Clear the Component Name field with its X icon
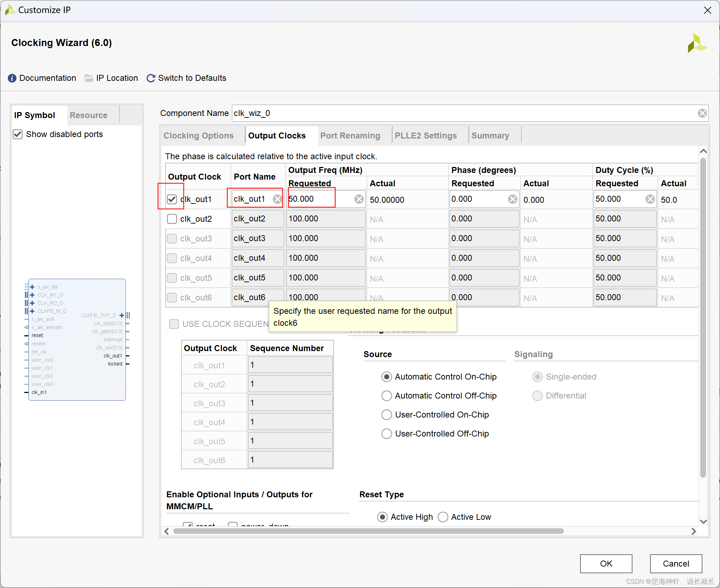The height and width of the screenshot is (588, 720). [x=702, y=113]
